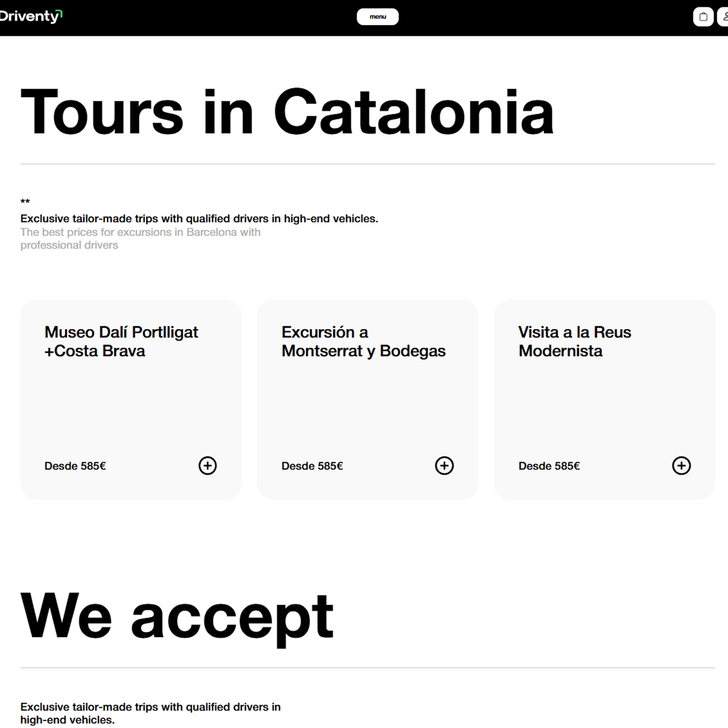Expand the Montserrat y Bodegas plus icon

(x=444, y=466)
